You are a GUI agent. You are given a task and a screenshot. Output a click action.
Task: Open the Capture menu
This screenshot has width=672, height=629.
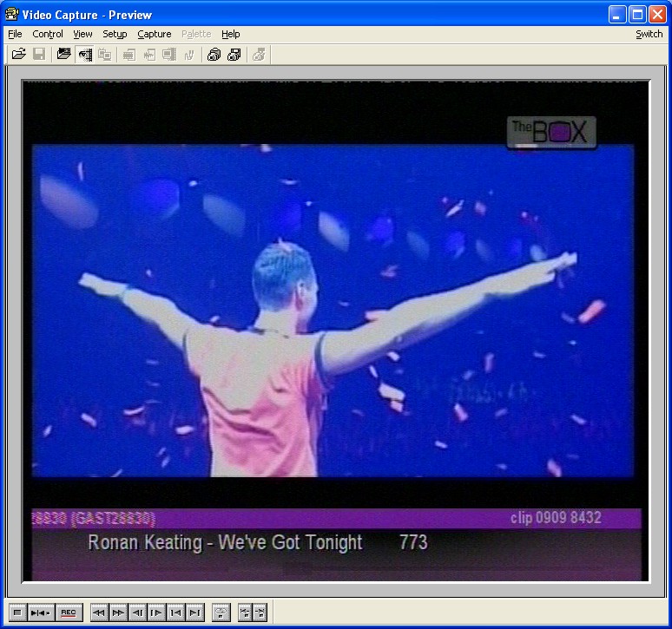(x=155, y=34)
